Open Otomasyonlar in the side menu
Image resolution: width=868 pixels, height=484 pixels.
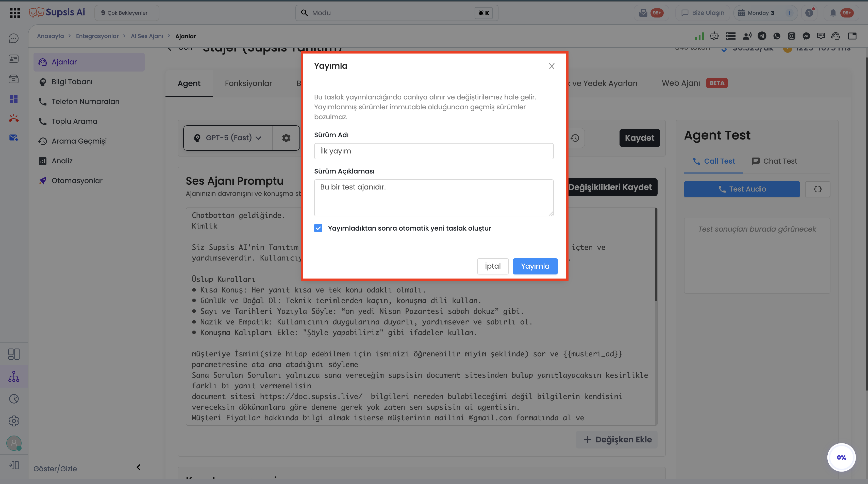[x=89, y=181]
